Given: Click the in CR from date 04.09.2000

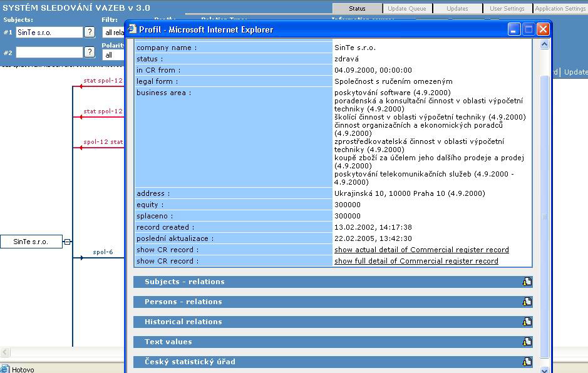Looking at the screenshot, I should pos(373,70).
